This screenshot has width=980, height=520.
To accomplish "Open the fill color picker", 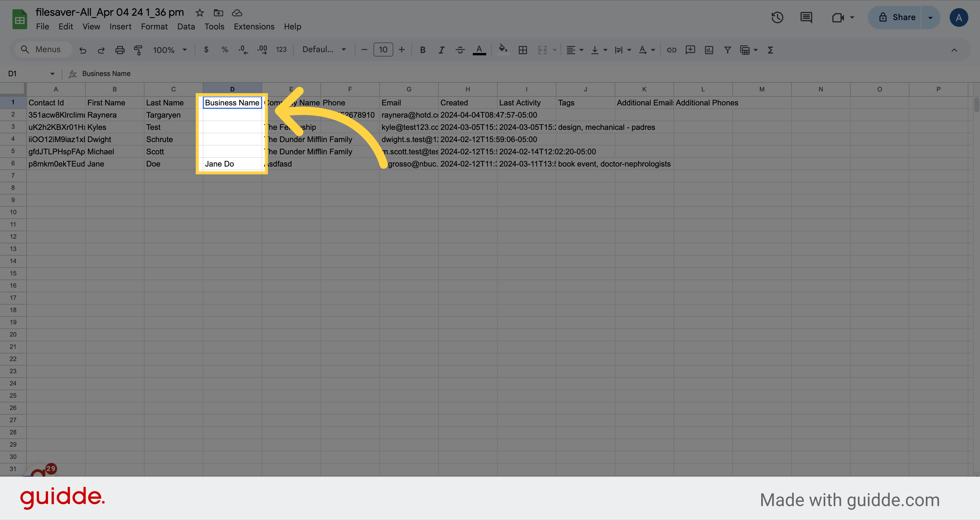I will 503,49.
